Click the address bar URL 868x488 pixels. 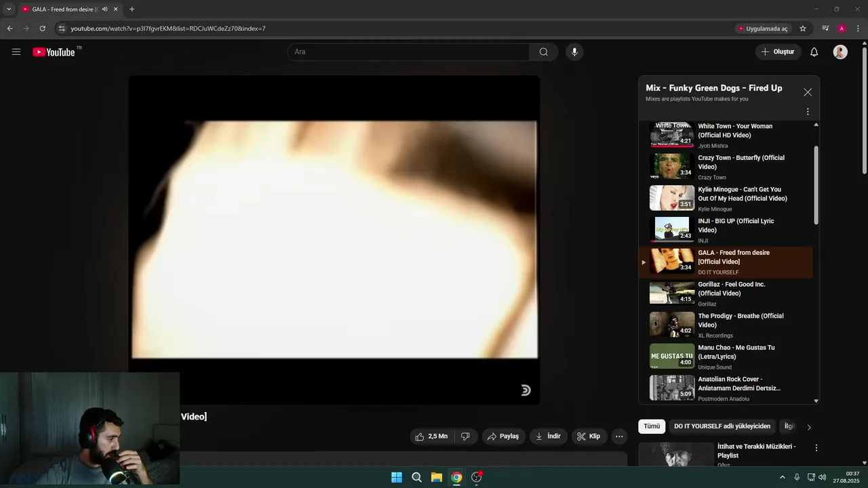(168, 28)
